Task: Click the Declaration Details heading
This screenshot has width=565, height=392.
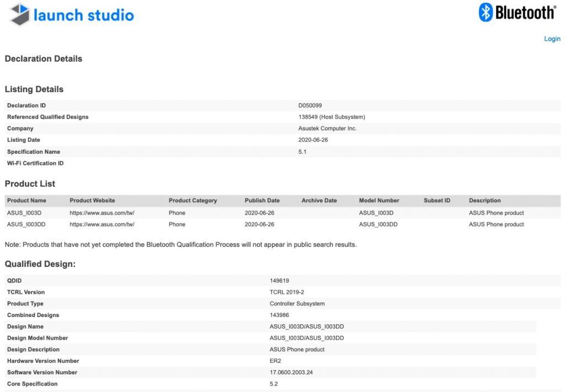Action: click(x=44, y=58)
